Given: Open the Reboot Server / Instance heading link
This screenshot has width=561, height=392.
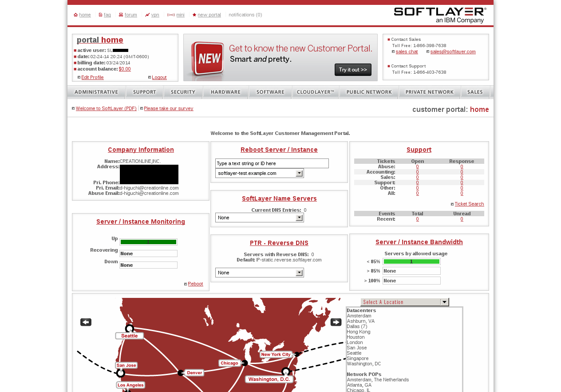Looking at the screenshot, I should [279, 150].
